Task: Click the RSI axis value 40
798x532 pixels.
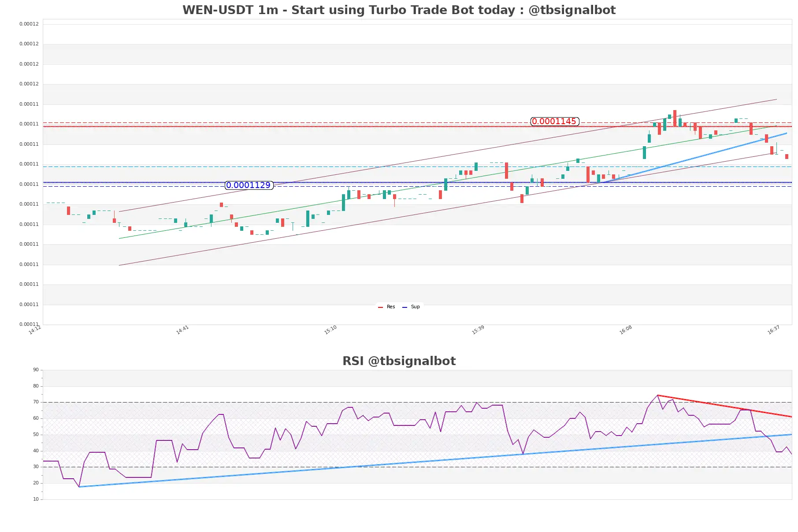Action: pos(36,451)
